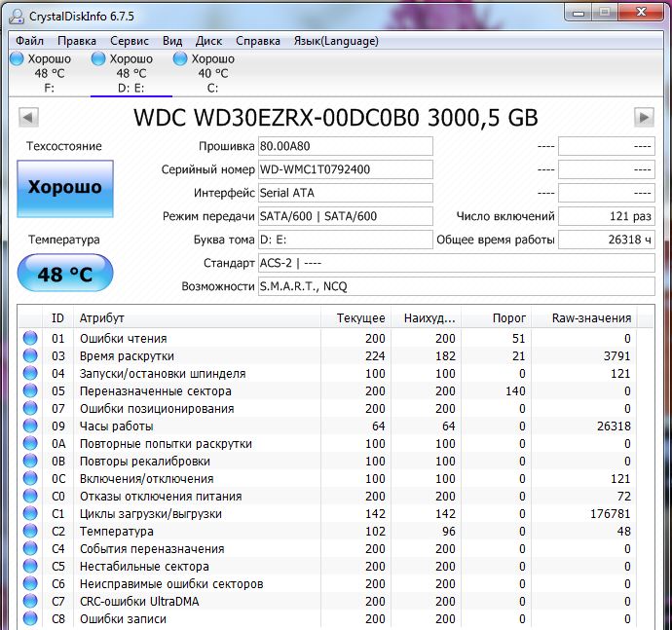Click the firmware field showing 80.00A80
This screenshot has height=630, width=672.
point(345,146)
